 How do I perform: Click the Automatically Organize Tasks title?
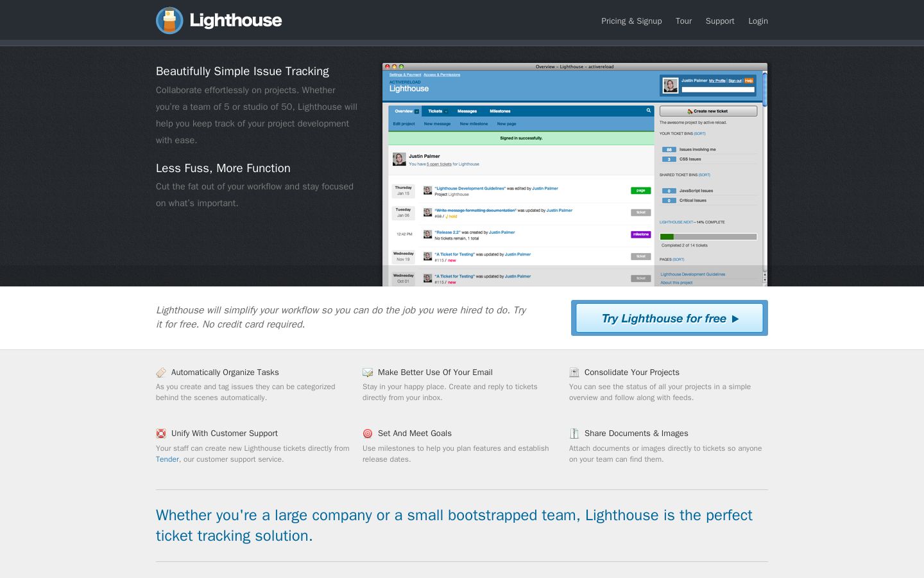[225, 372]
